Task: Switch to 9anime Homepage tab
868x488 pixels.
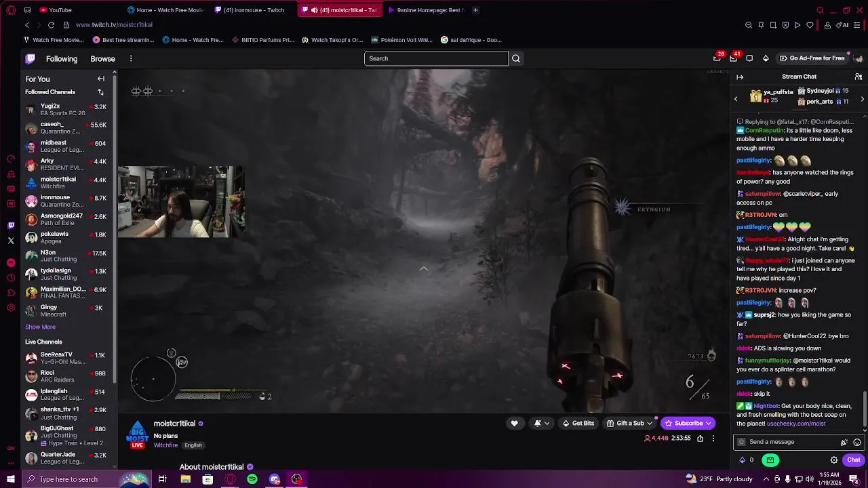Action: 426,10
